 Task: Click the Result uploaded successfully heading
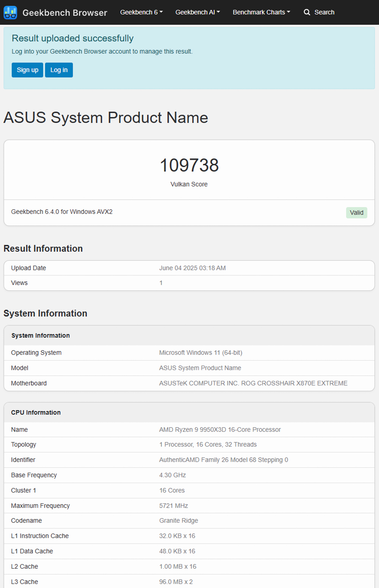coord(72,38)
